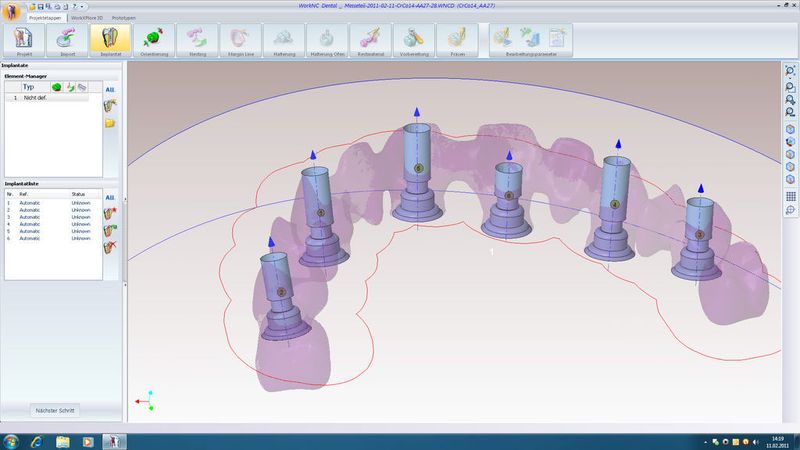This screenshot has width=800, height=450.
Task: Click the Margin Line tool
Action: (240, 40)
